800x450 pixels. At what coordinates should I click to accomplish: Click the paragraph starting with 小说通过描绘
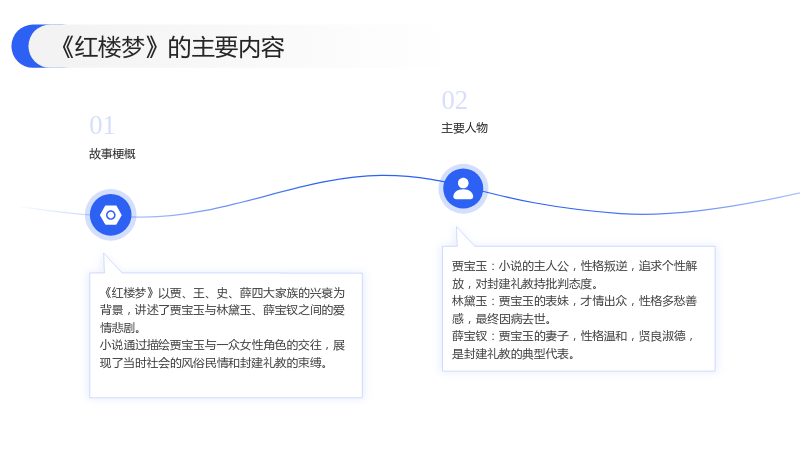click(222, 354)
